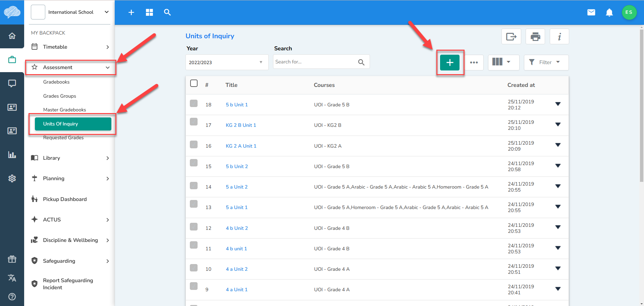Open the grid dashboard icon
Image resolution: width=644 pixels, height=306 pixels.
tap(149, 12)
